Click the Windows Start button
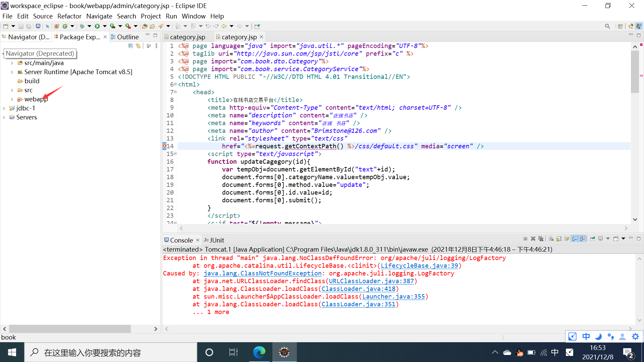The width and height of the screenshot is (644, 362). tap(12, 352)
